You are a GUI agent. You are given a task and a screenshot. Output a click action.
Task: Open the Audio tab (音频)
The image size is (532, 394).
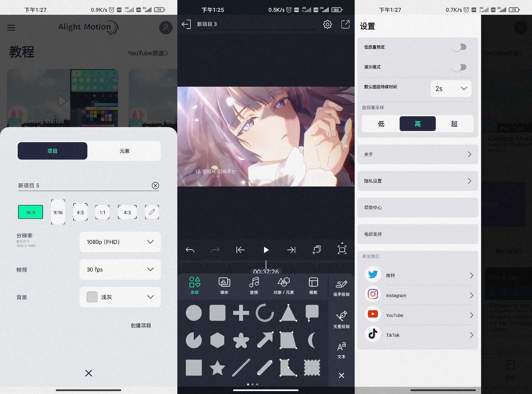point(254,286)
